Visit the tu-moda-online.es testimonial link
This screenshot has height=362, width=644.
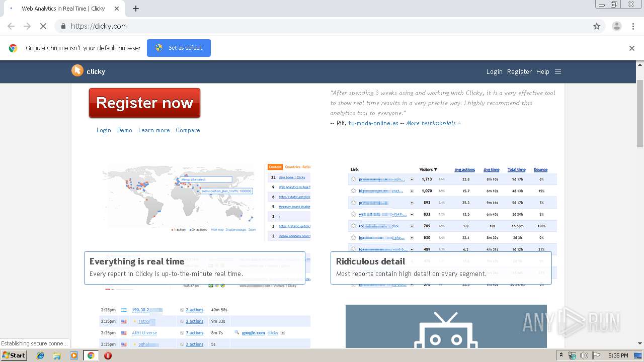(x=373, y=123)
